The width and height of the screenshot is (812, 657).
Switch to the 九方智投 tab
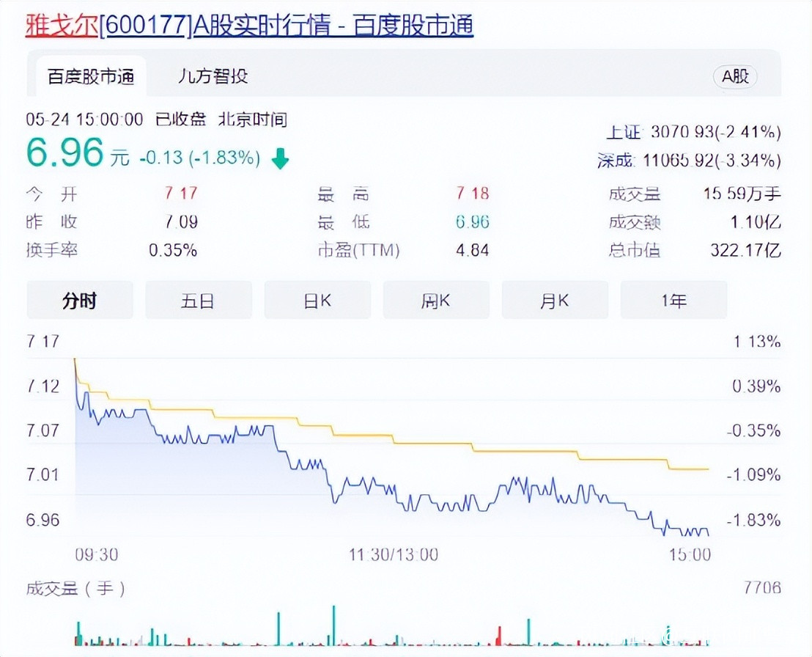click(213, 76)
